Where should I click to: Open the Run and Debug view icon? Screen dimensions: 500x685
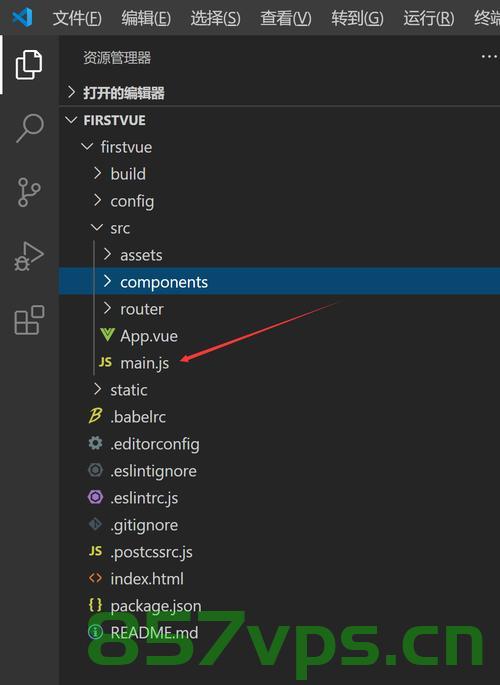(x=29, y=256)
